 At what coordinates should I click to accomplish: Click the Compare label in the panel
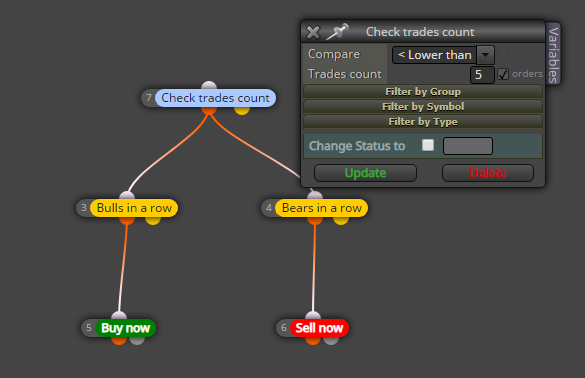tap(334, 54)
